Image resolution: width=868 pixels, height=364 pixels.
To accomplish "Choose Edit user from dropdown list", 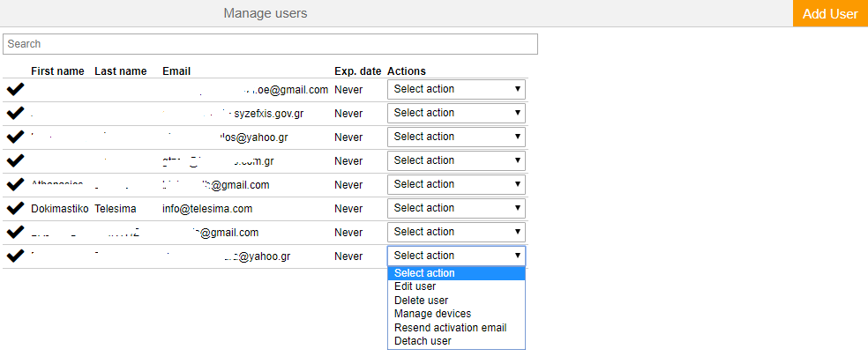I will tap(456, 286).
